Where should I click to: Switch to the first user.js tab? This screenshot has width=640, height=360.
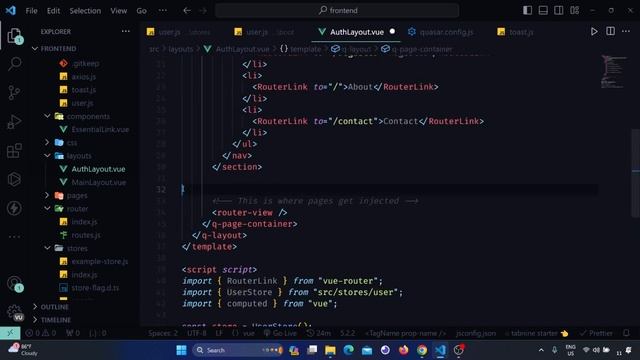coord(178,32)
